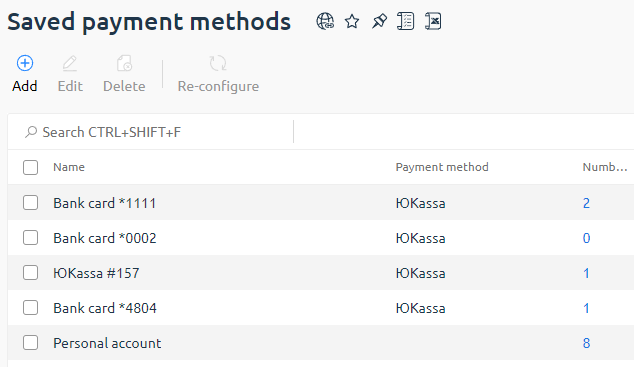The image size is (634, 367).
Task: Click the globe link icon beside the title
Action: tap(325, 21)
